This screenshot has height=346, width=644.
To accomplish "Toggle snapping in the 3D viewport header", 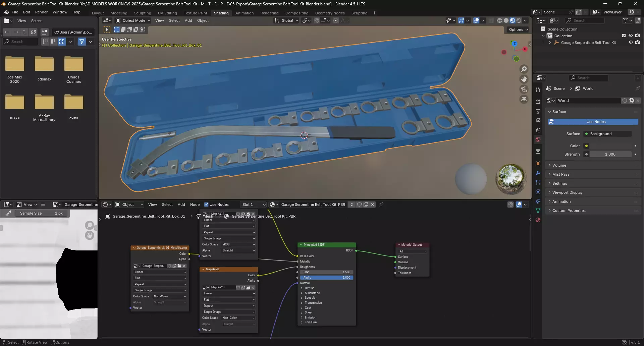I will (x=316, y=20).
